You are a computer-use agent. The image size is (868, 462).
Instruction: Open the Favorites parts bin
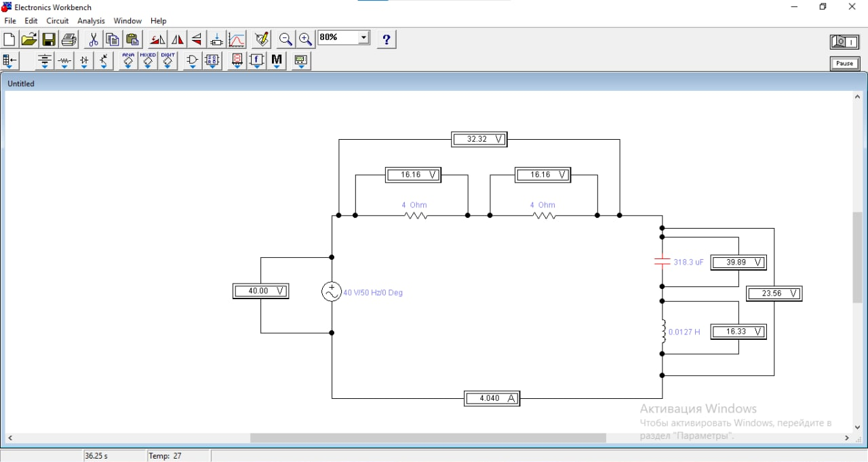pyautogui.click(x=10, y=61)
